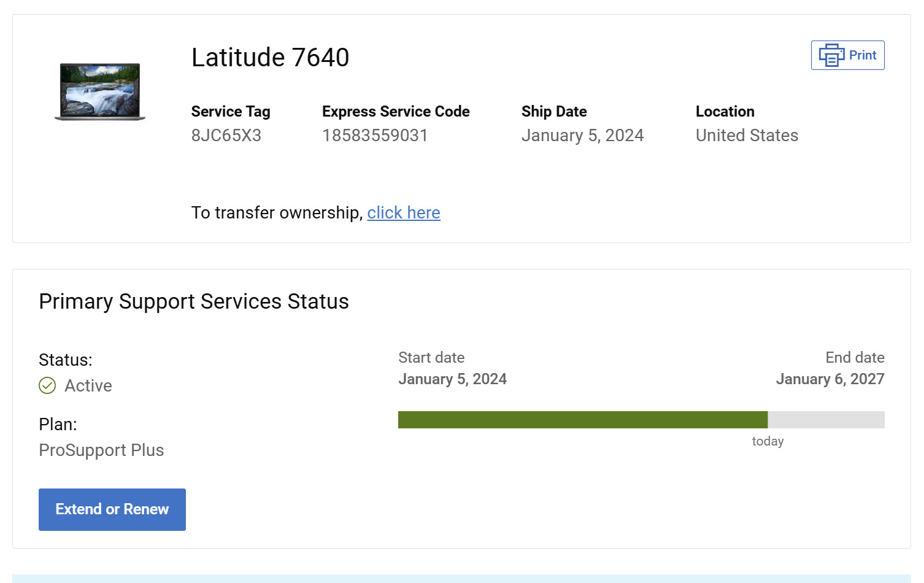Click the printer icon
This screenshot has width=924, height=583.
pyautogui.click(x=831, y=55)
